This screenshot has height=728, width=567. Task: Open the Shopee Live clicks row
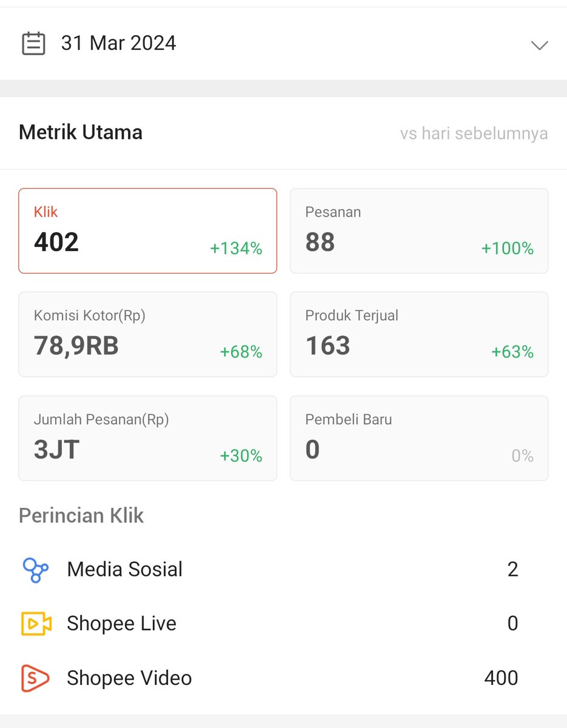coord(283,624)
